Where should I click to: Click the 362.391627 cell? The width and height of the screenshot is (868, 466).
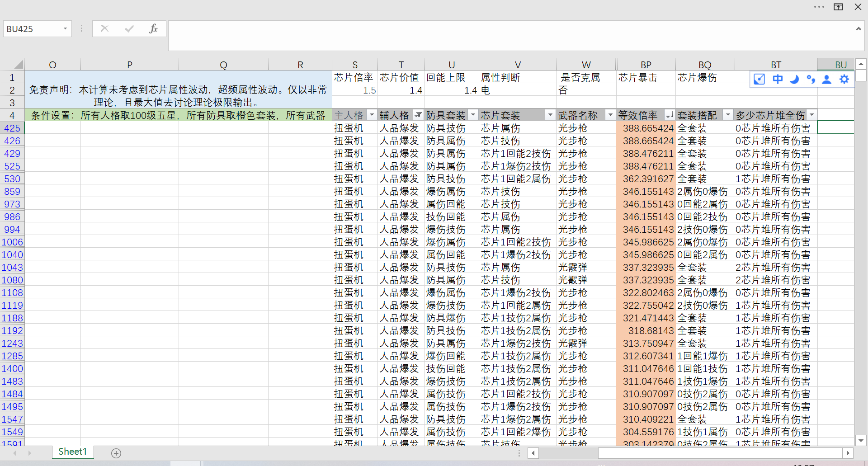click(646, 179)
